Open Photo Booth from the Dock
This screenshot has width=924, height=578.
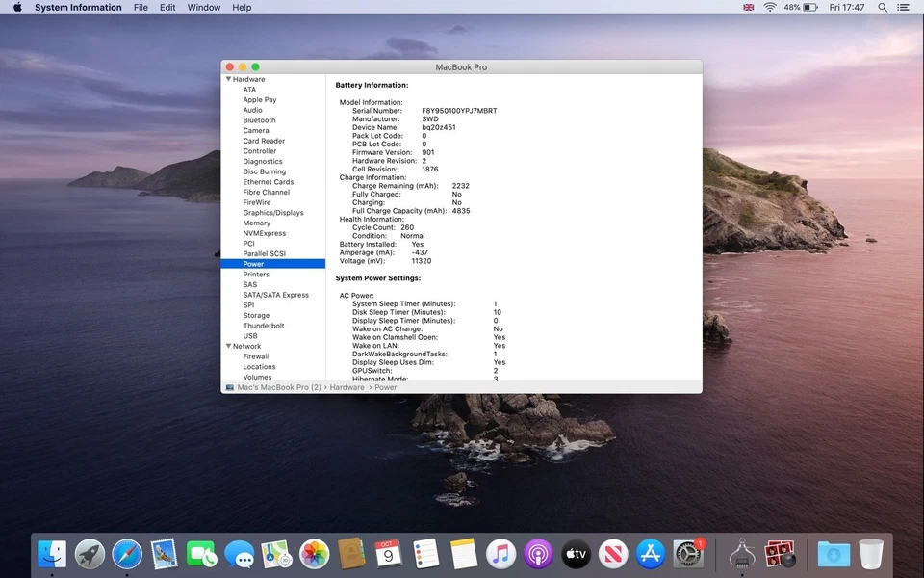[x=780, y=555]
